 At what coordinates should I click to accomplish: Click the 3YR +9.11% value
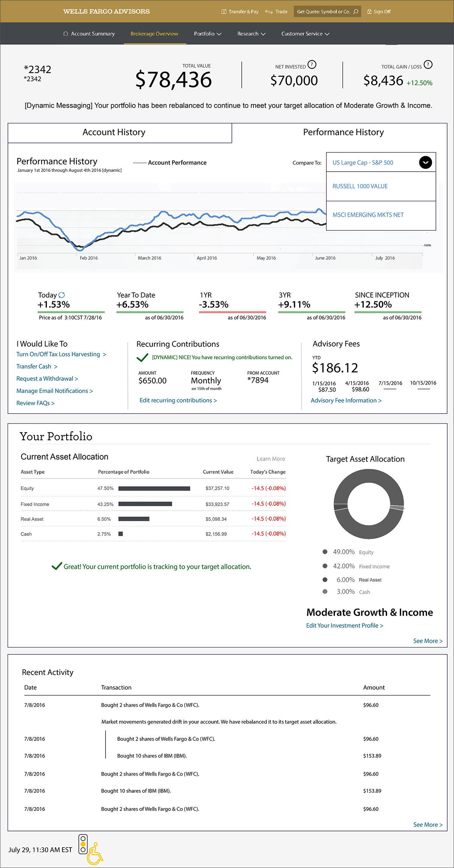click(294, 305)
